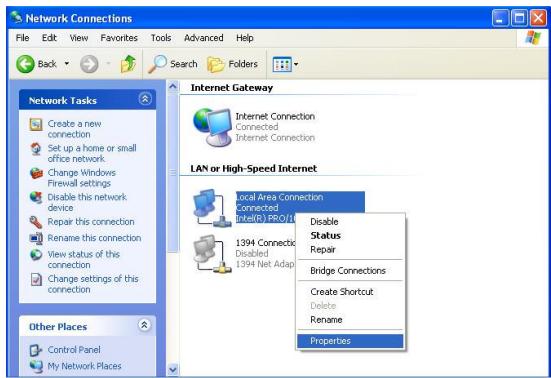Screen dimensions: 551x378
Task: Click Change settings of this connection link
Action: 93,284
